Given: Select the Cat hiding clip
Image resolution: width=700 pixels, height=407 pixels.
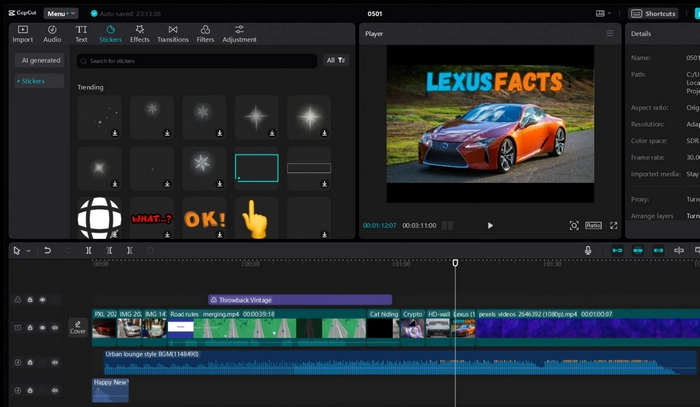Looking at the screenshot, I should click(x=383, y=328).
